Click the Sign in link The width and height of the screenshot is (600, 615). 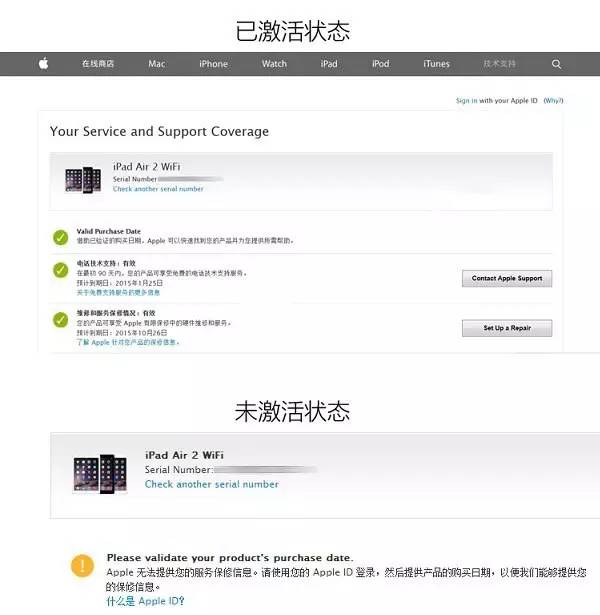466,101
